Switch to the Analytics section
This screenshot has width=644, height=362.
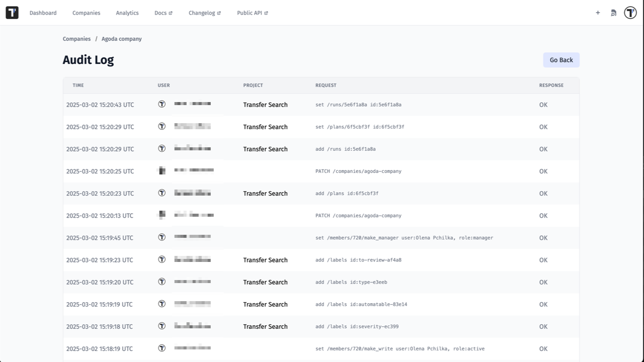[127, 13]
